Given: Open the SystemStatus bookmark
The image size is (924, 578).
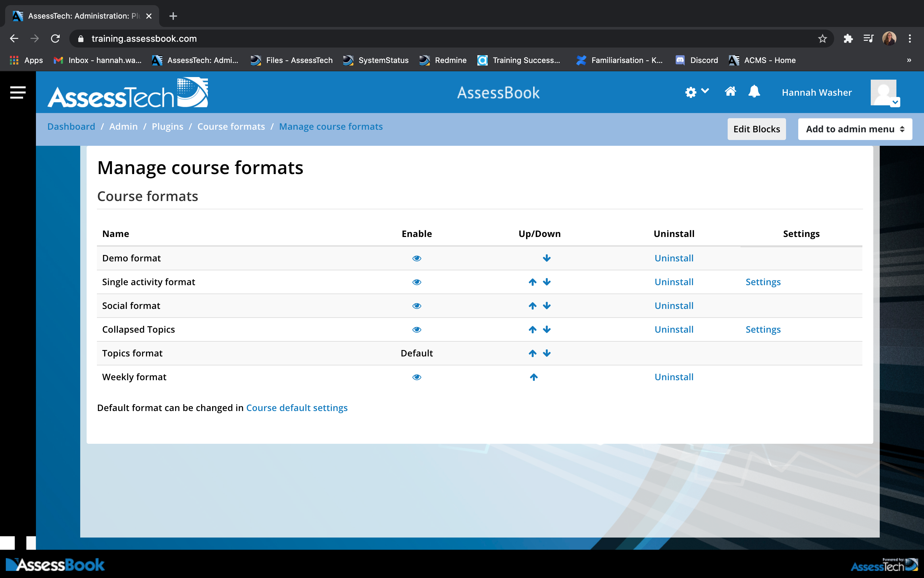Looking at the screenshot, I should [376, 60].
